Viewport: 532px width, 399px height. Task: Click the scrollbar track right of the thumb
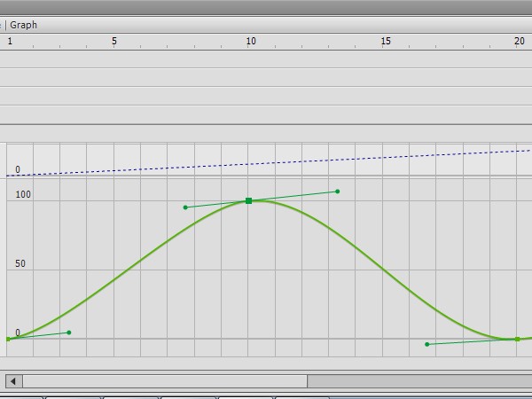(x=419, y=381)
